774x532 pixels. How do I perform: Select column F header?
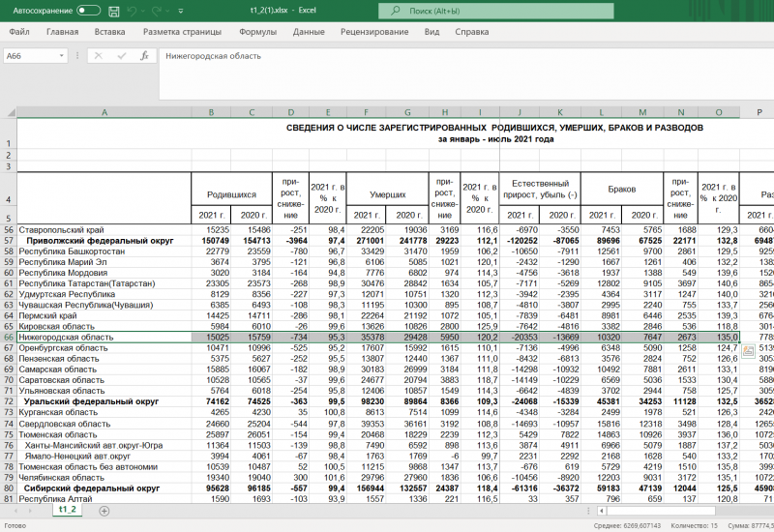pos(366,112)
